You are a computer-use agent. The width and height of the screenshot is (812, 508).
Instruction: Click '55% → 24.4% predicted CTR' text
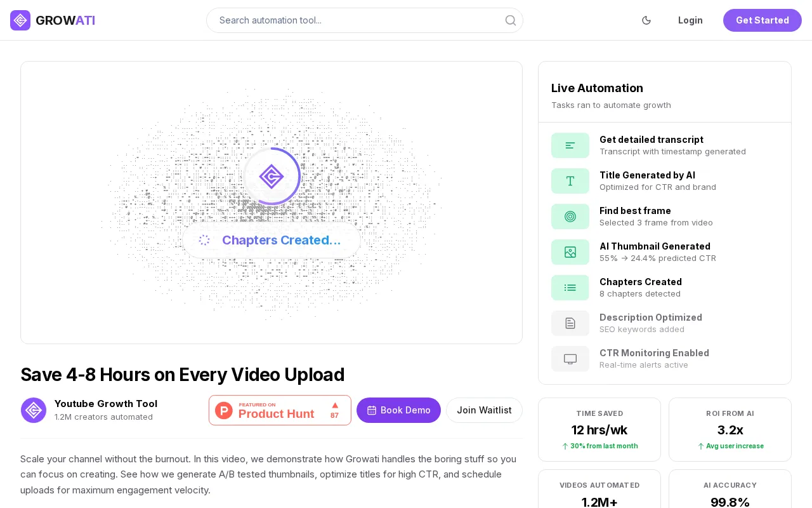(x=658, y=258)
